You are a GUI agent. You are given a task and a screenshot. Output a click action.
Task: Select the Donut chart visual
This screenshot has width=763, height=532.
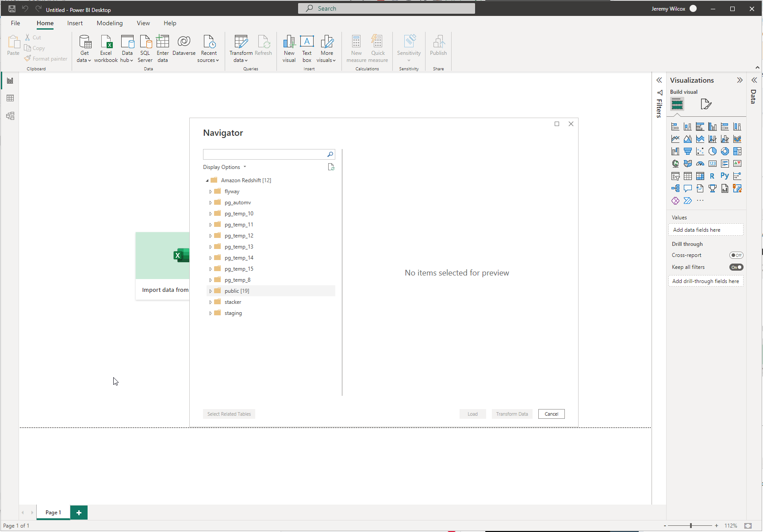click(x=725, y=151)
